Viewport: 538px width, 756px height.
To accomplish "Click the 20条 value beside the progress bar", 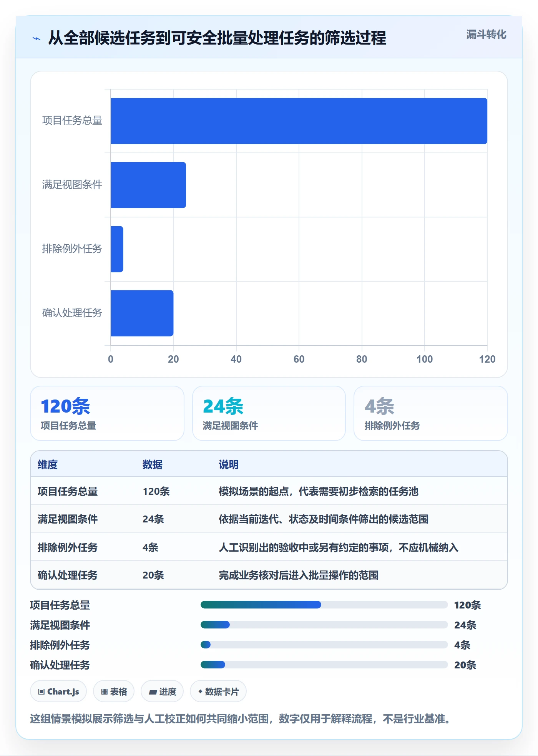I will point(465,665).
